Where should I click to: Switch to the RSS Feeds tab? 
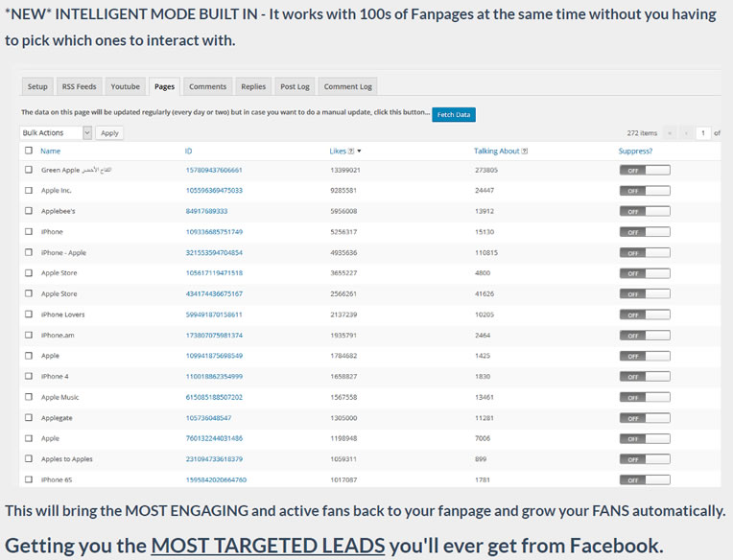point(79,87)
